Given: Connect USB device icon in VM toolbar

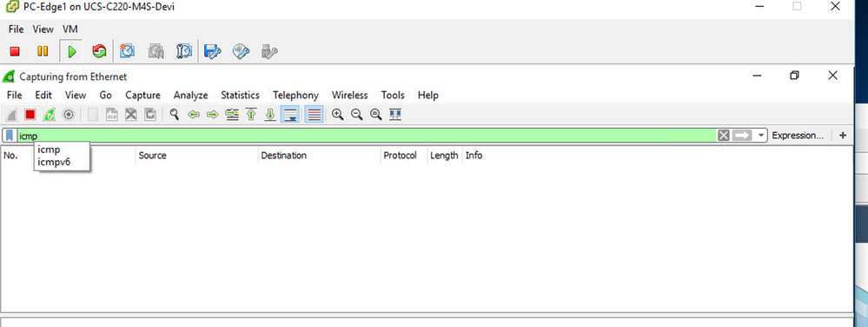Looking at the screenshot, I should pyautogui.click(x=269, y=51).
